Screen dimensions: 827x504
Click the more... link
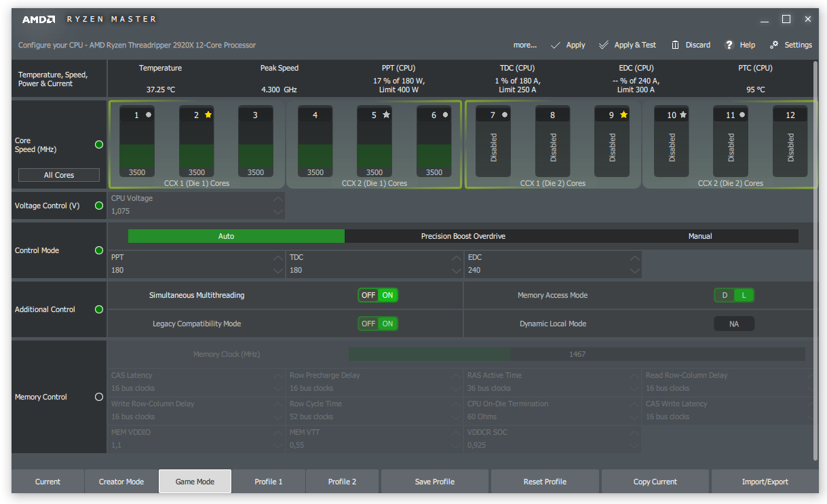pyautogui.click(x=525, y=45)
